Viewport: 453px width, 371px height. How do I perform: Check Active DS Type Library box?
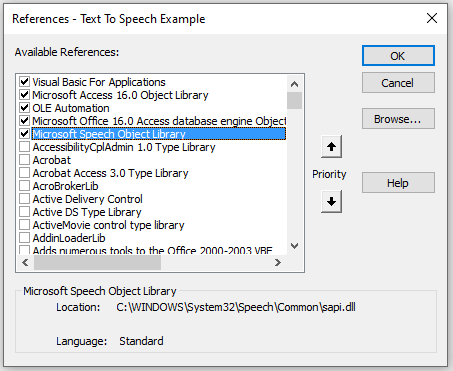pos(24,212)
